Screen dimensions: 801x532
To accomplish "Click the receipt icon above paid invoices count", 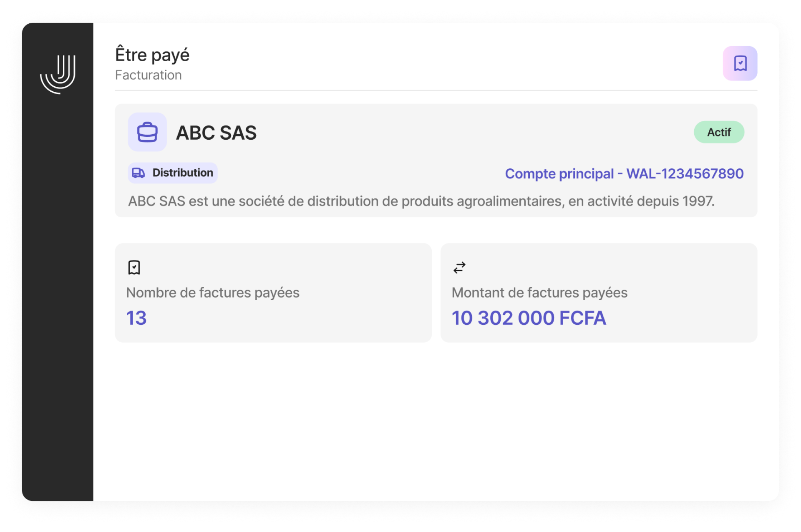I will click(134, 267).
